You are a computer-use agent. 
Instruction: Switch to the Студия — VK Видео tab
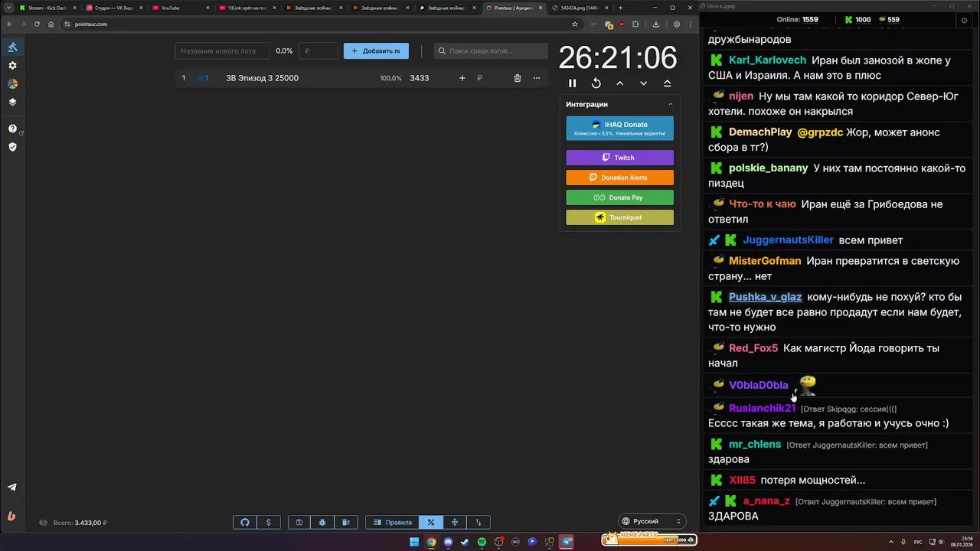pos(113,8)
